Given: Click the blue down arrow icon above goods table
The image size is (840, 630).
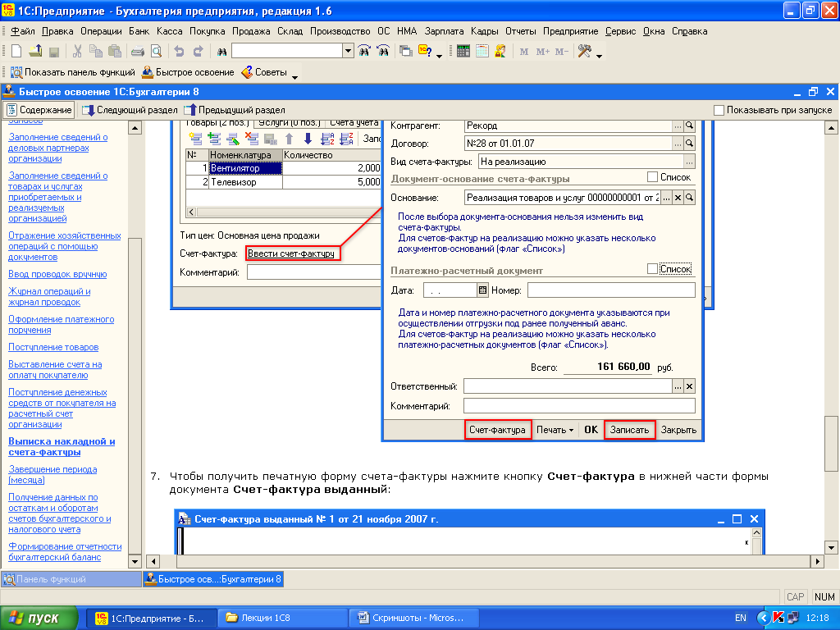Looking at the screenshot, I should pos(308,139).
